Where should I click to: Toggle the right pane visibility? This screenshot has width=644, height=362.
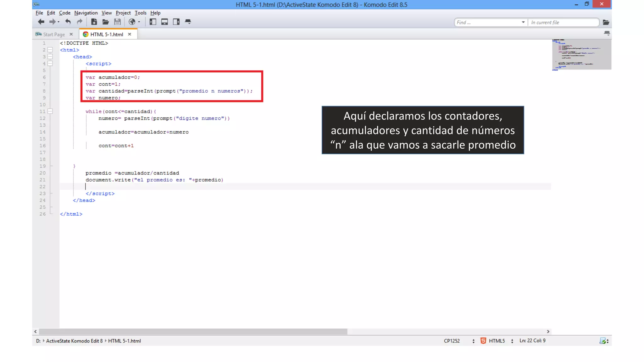(x=176, y=22)
